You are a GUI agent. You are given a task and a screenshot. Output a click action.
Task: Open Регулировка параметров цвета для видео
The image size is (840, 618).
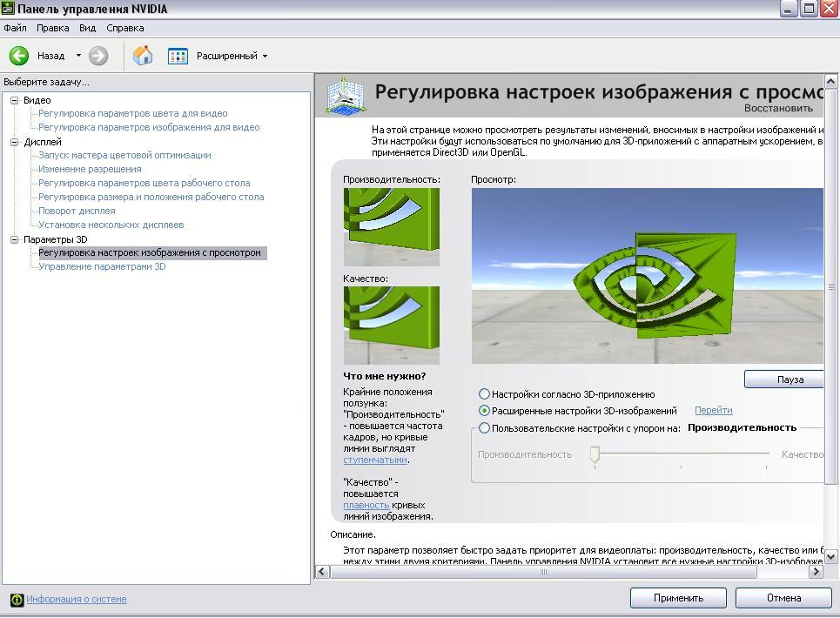[x=133, y=113]
